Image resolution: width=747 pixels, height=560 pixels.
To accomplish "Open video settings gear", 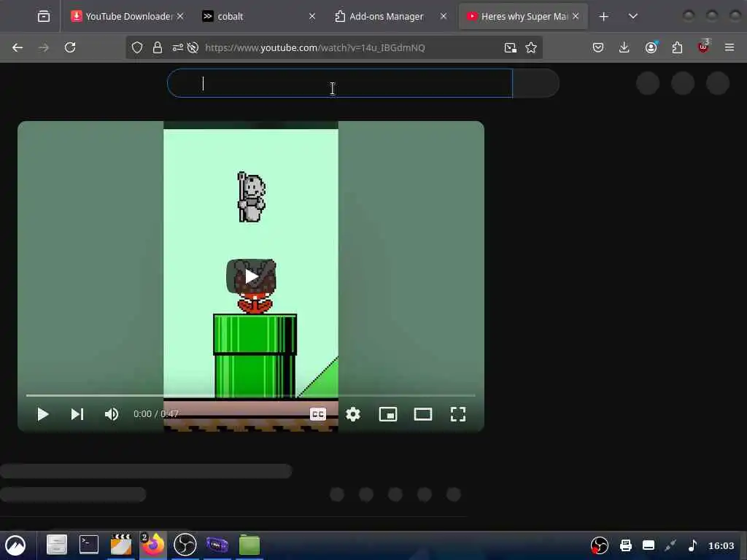I will pos(353,414).
